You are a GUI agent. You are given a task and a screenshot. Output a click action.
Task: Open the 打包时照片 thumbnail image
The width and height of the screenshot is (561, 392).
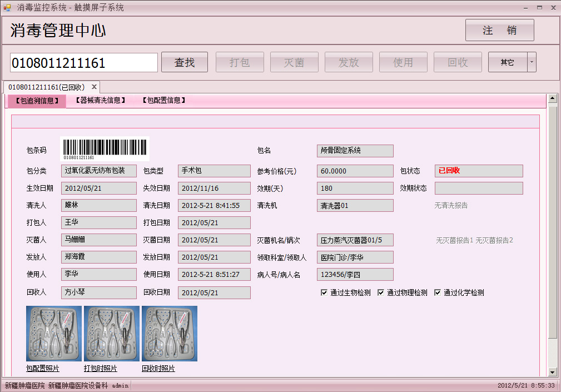click(x=112, y=334)
